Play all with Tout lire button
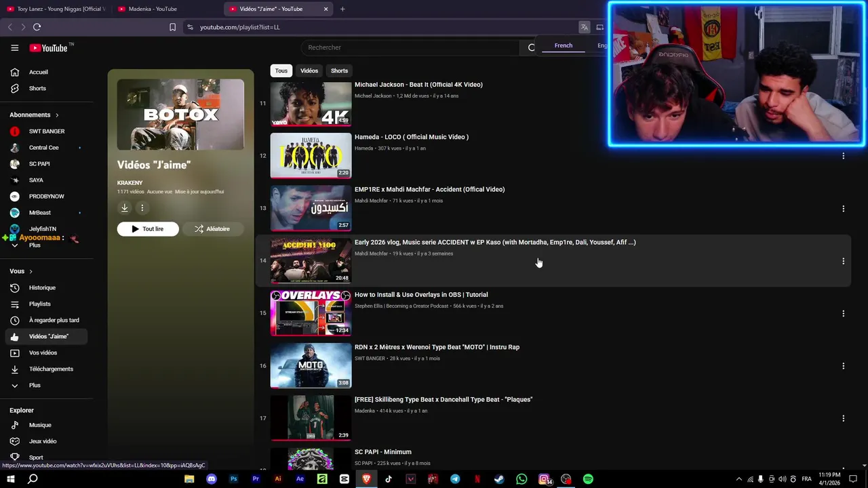This screenshot has width=868, height=488. point(148,229)
